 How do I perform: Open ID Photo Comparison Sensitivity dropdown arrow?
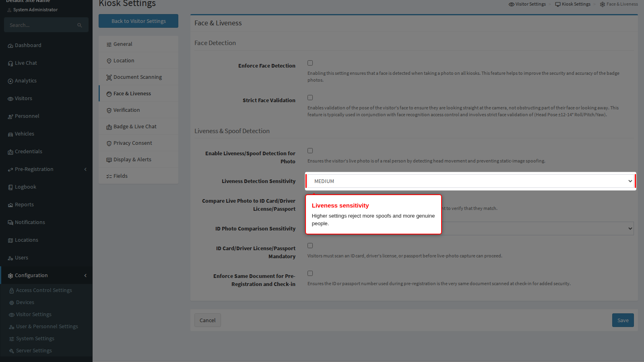pos(630,229)
